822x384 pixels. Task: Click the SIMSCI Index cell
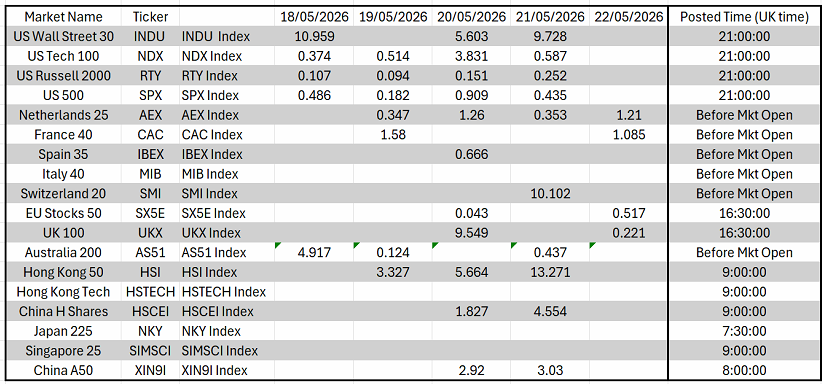(x=227, y=350)
